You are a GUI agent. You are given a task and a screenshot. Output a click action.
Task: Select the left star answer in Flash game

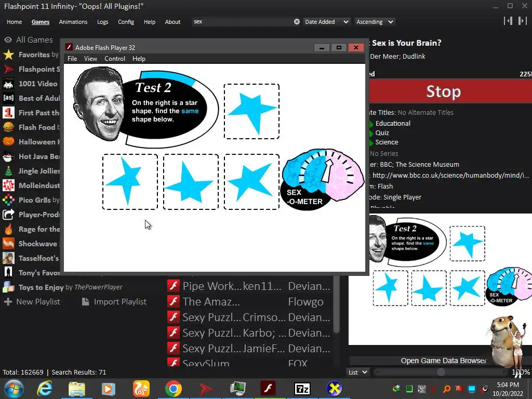coord(130,182)
